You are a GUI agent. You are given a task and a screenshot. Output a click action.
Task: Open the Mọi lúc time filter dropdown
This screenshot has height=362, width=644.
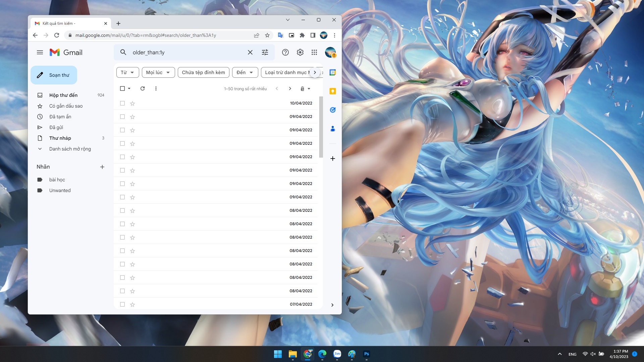[158, 72]
